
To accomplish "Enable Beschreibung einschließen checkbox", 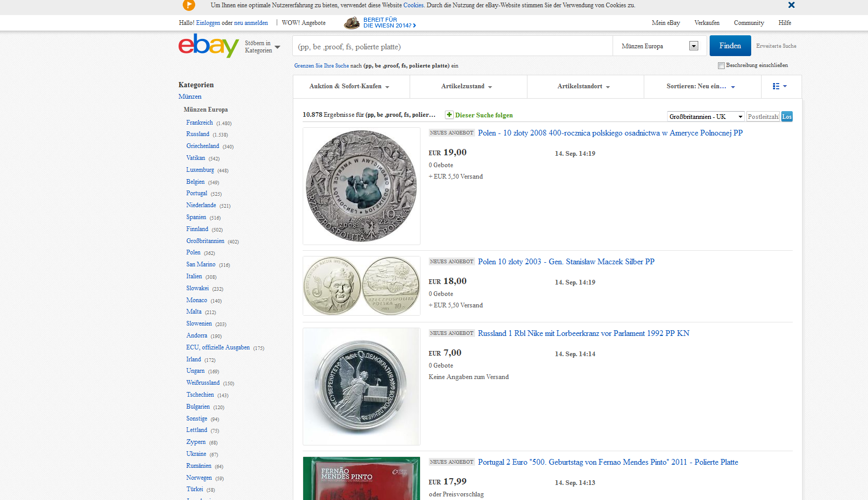I will click(x=721, y=65).
